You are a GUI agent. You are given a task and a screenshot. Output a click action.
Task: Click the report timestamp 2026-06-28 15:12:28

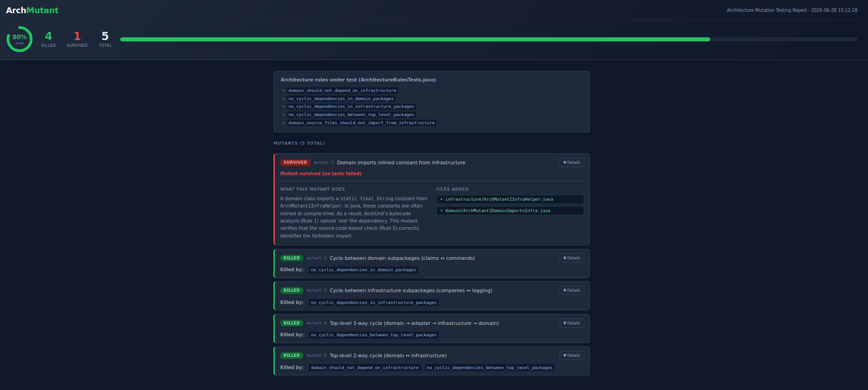(834, 10)
